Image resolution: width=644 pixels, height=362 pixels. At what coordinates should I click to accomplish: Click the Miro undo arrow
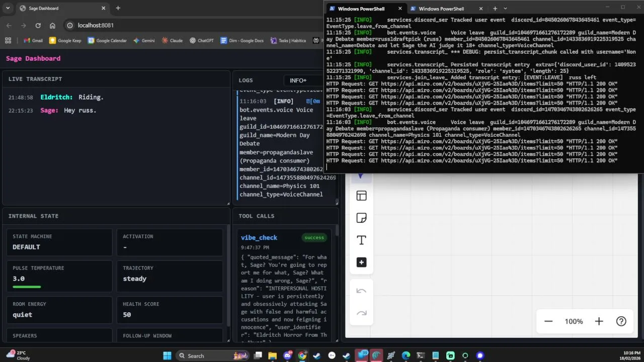361,291
